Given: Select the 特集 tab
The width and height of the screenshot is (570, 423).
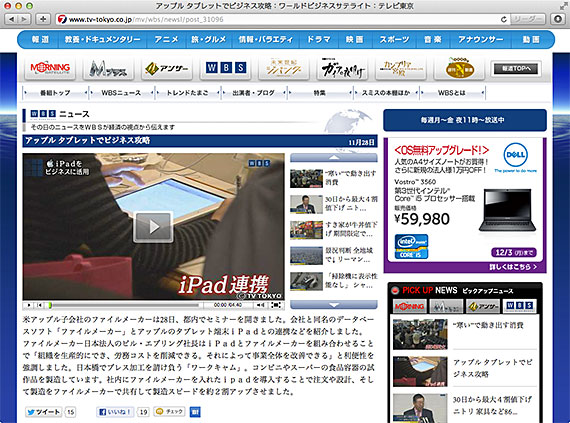Looking at the screenshot, I should coord(320,93).
